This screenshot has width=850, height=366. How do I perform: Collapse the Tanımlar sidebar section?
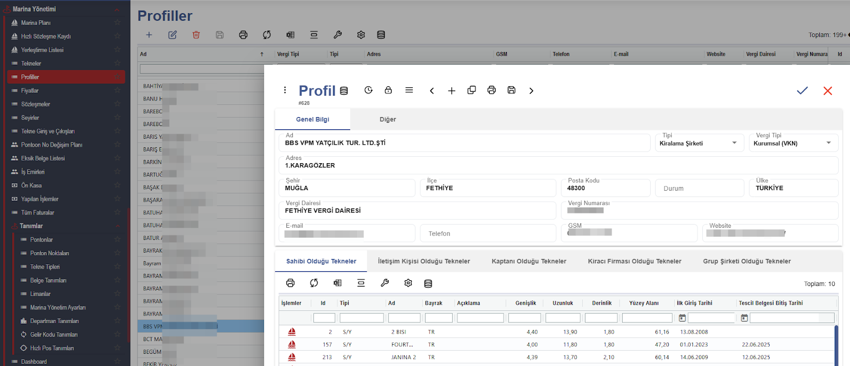pos(117,226)
